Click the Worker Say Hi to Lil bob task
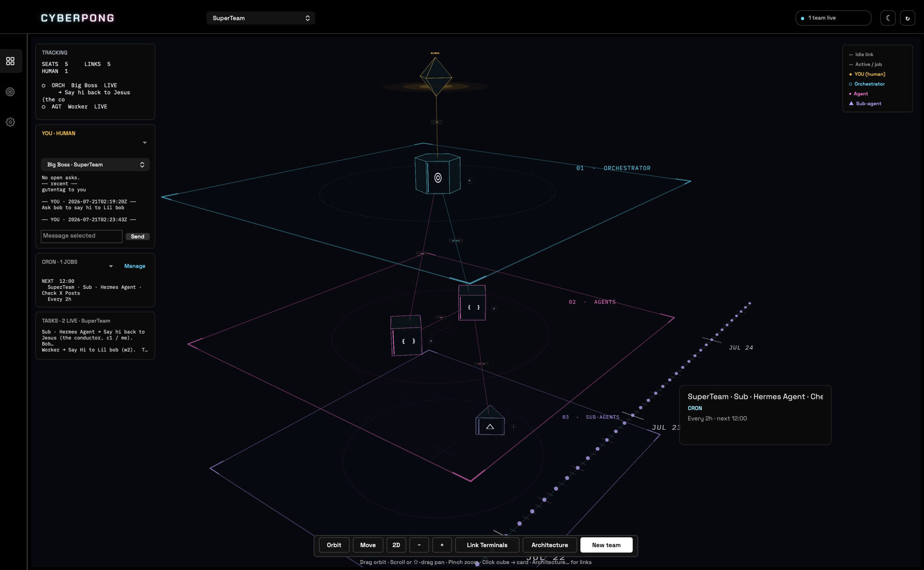This screenshot has height=570, width=924. [94, 350]
